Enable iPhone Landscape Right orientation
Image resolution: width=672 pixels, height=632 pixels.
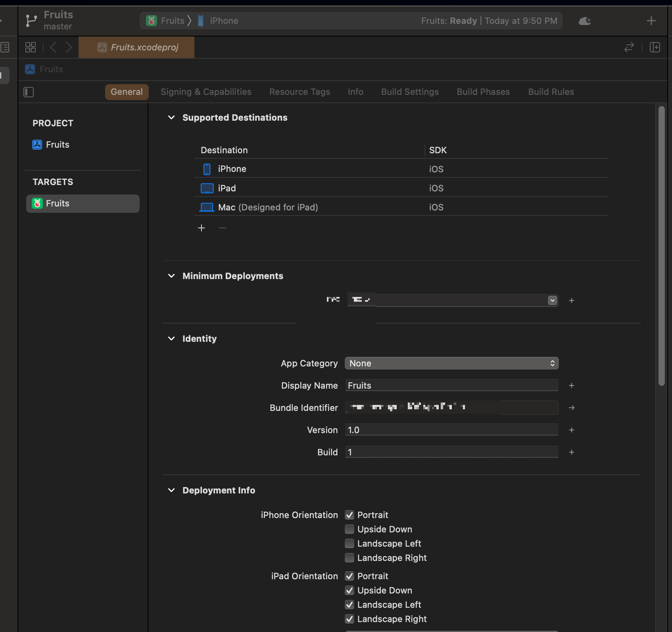(x=349, y=558)
